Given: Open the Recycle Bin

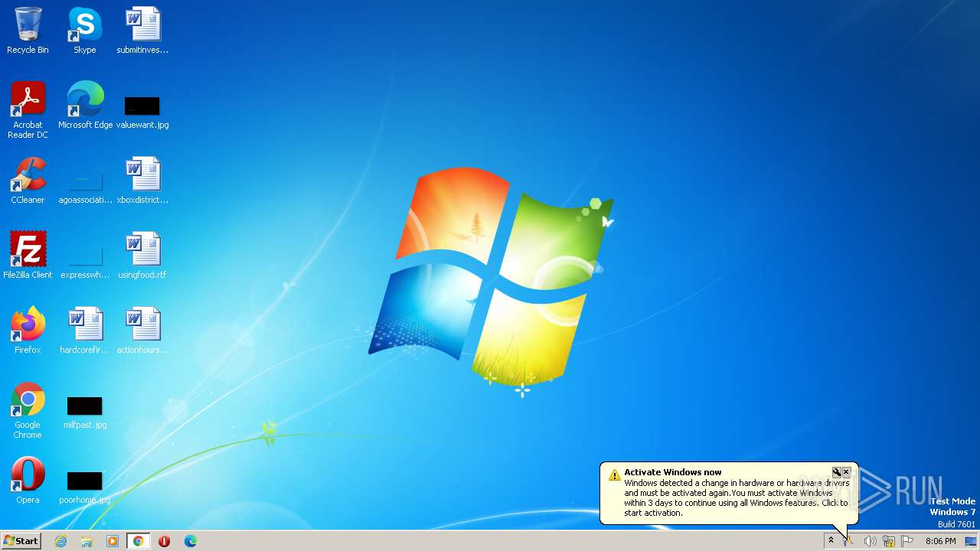Looking at the screenshot, I should 28,31.
